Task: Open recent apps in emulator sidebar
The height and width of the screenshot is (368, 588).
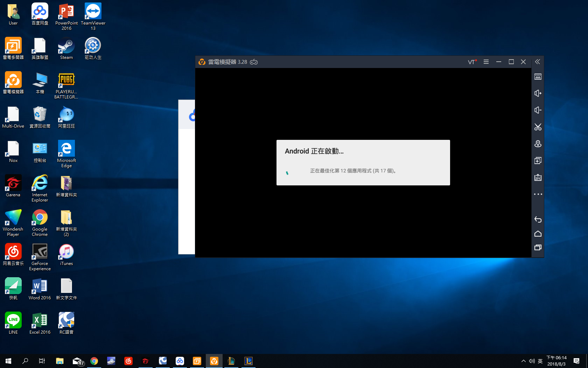Action: pos(538,247)
